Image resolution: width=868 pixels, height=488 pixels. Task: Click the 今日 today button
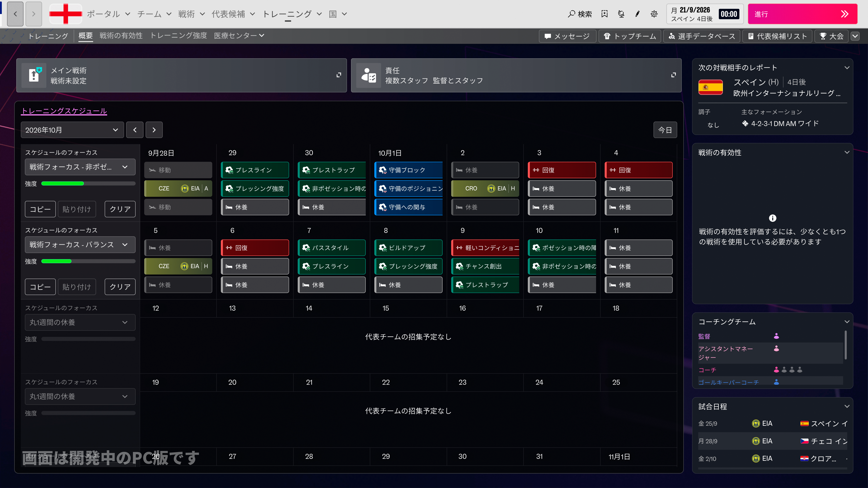click(665, 130)
